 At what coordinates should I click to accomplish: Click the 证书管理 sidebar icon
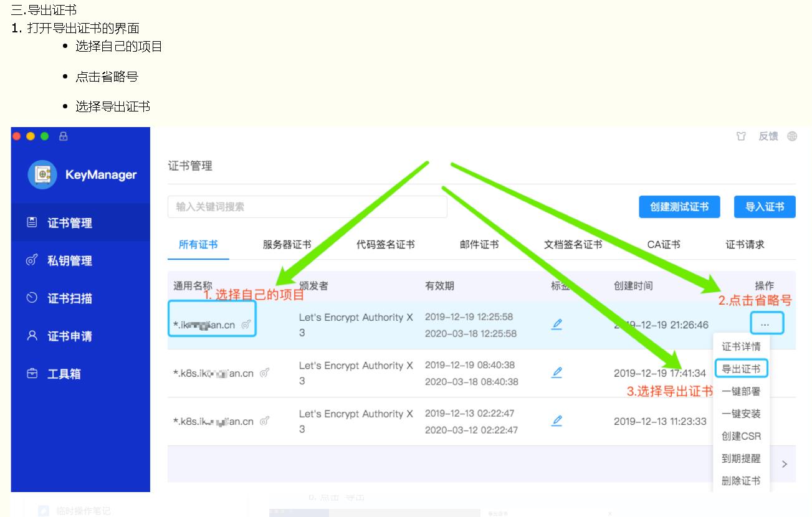click(x=32, y=222)
